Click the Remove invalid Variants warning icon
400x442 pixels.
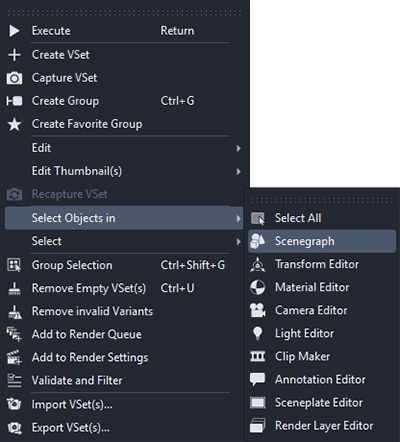14,311
